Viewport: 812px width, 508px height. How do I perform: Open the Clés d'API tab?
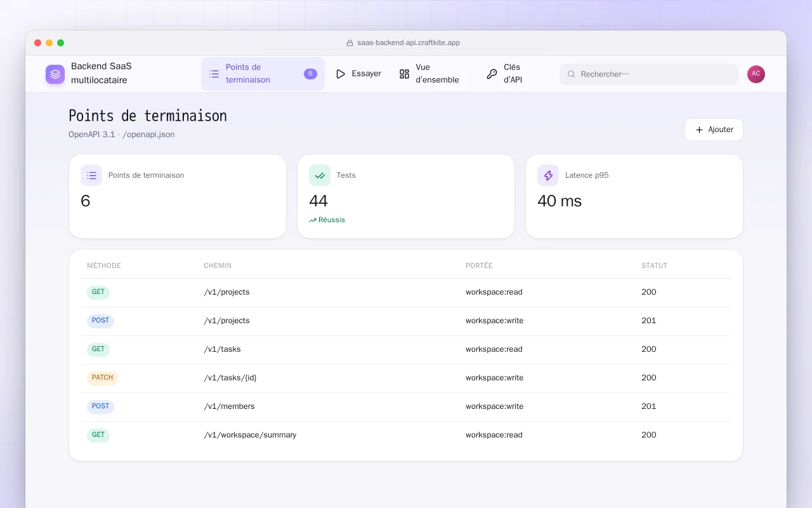[510, 74]
